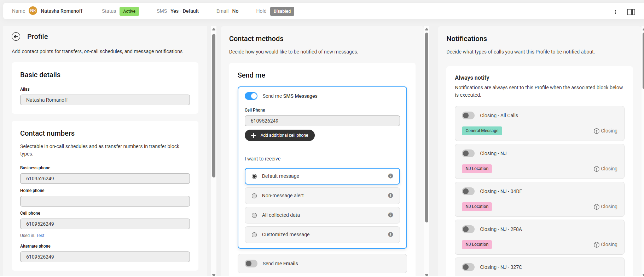Show info for Non-message alert option
Viewport: 644px width, 277px height.
[390, 196]
